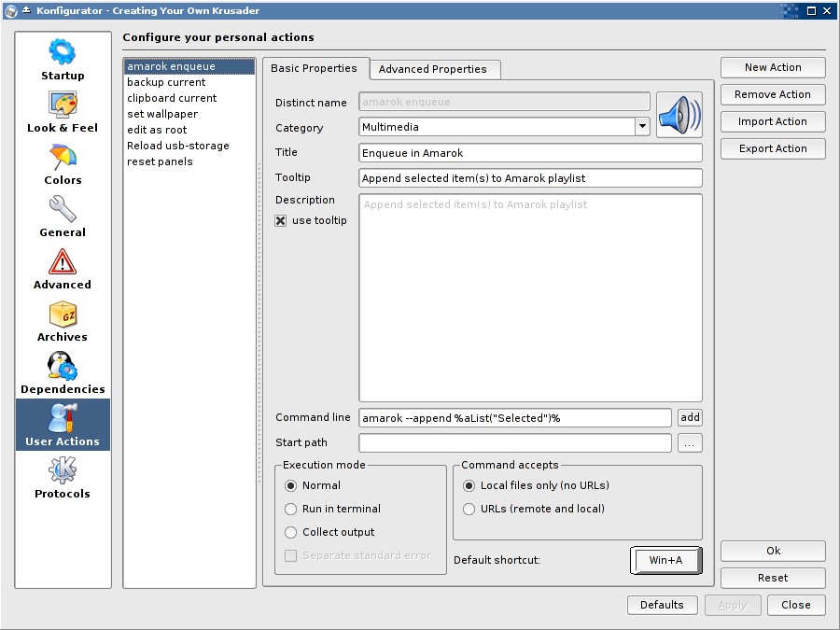The image size is (840, 630).
Task: Choose 'URLs (remote and local)' option
Action: (469, 509)
